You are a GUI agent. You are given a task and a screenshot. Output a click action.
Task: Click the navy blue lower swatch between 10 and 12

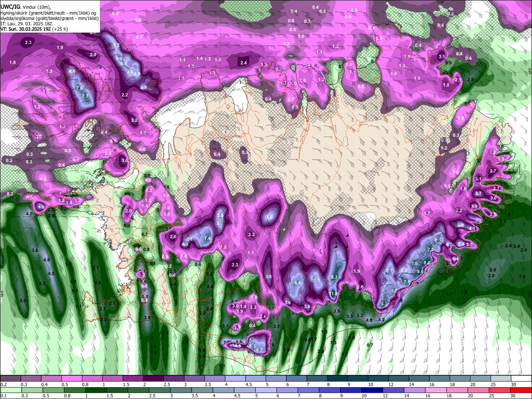372,390
